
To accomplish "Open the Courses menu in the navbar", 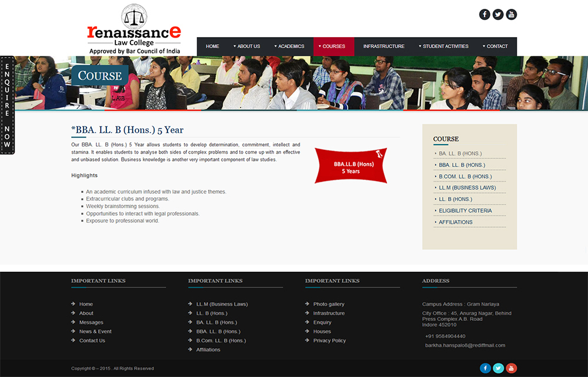I will tap(333, 46).
